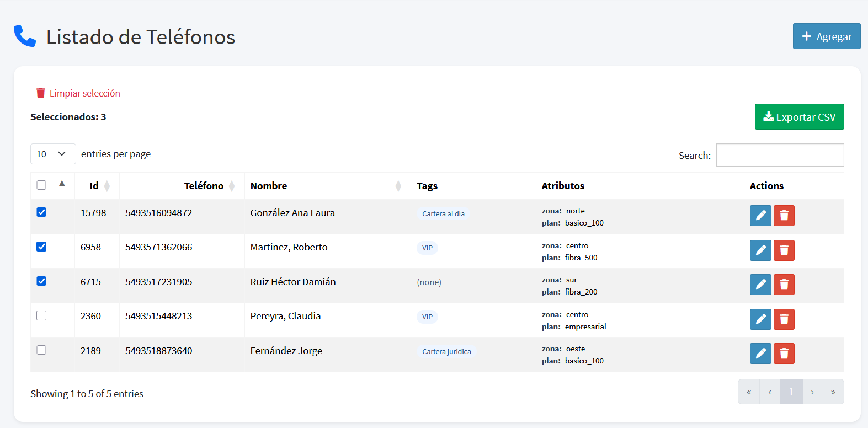This screenshot has height=428, width=868.
Task: Select page 1 in pagination
Action: point(791,392)
